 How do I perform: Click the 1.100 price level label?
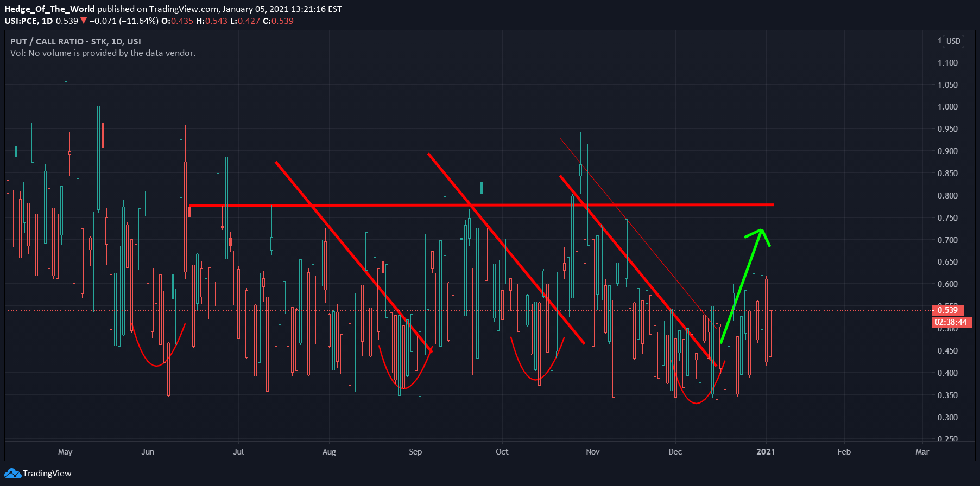[947, 63]
